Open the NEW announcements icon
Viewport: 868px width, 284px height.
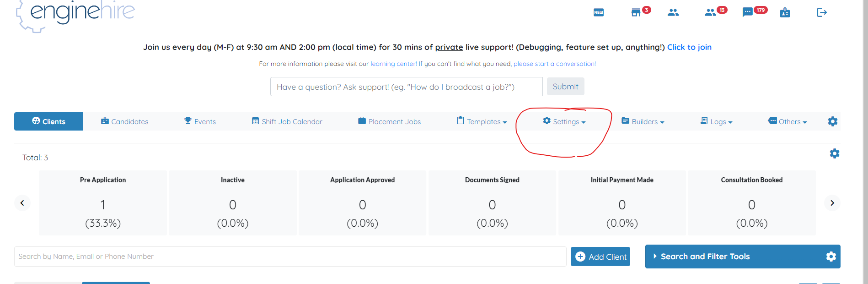click(x=598, y=12)
